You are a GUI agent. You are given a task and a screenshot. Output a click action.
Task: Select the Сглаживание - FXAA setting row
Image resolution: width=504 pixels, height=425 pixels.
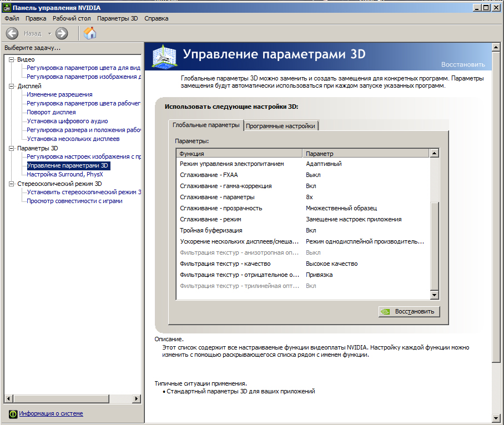tap(303, 175)
